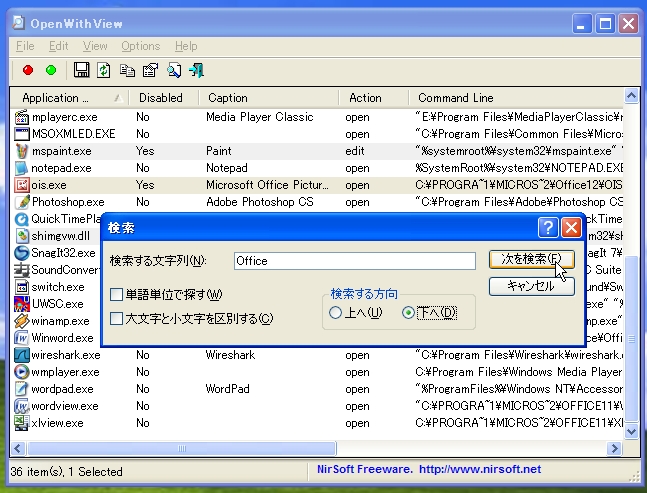Click the wmplayer.exe icon
This screenshot has width=647, height=493.
tap(21, 372)
